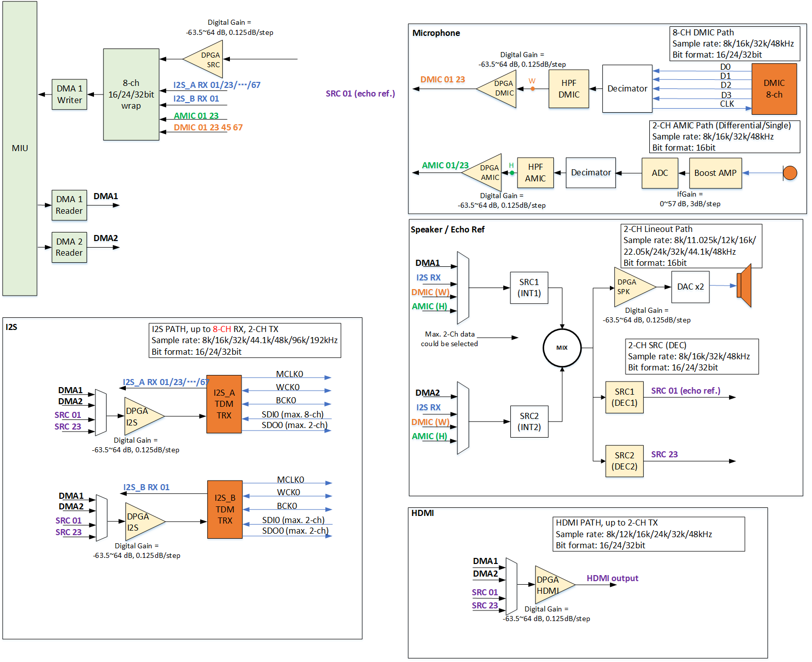Click the multiplexer in the HDMI section
Image resolution: width=812 pixels, height=662 pixels.
click(x=511, y=586)
